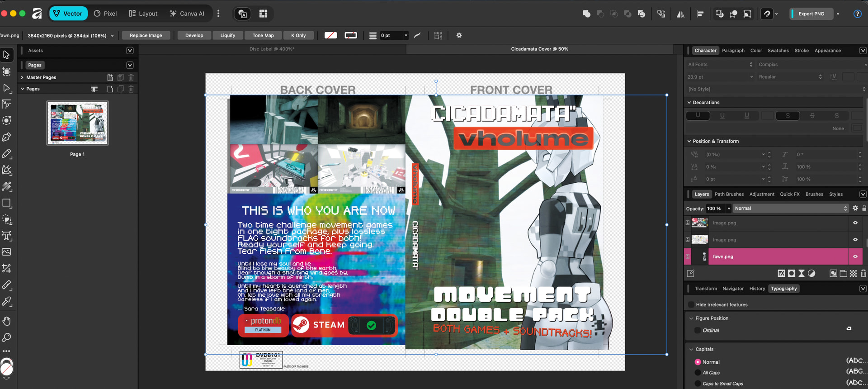
Task: Select the Page 1 thumbnail
Action: [x=77, y=123]
